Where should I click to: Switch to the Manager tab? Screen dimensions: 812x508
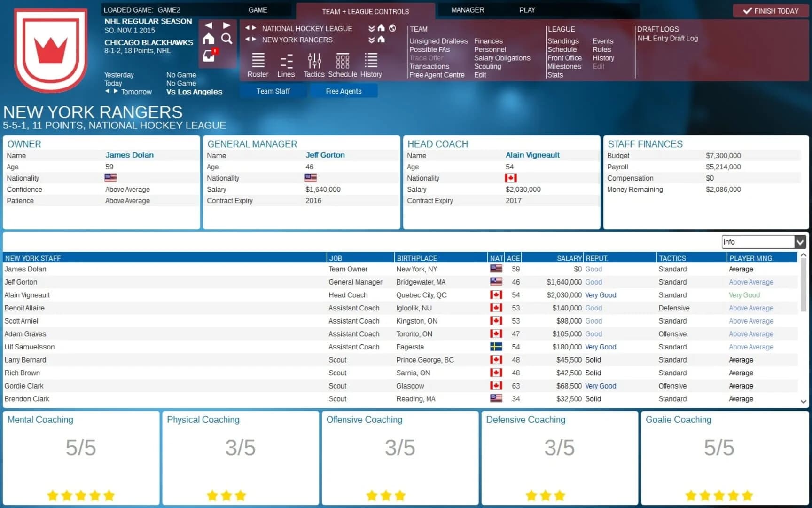pos(468,10)
